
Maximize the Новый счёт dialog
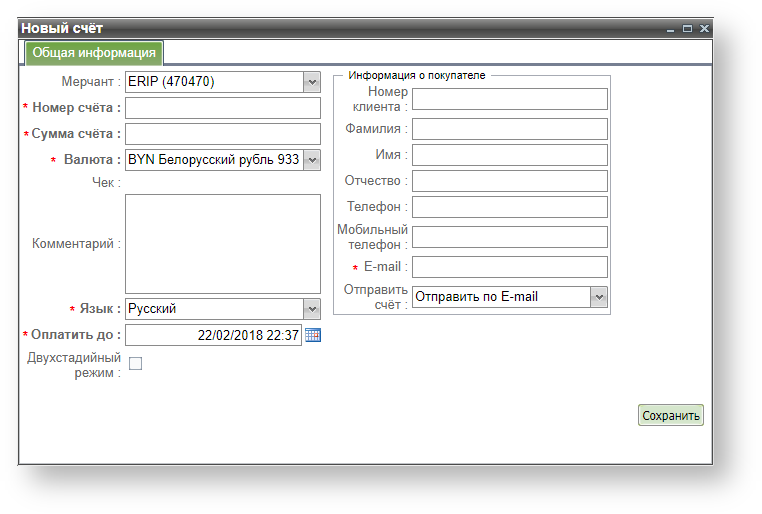click(687, 29)
